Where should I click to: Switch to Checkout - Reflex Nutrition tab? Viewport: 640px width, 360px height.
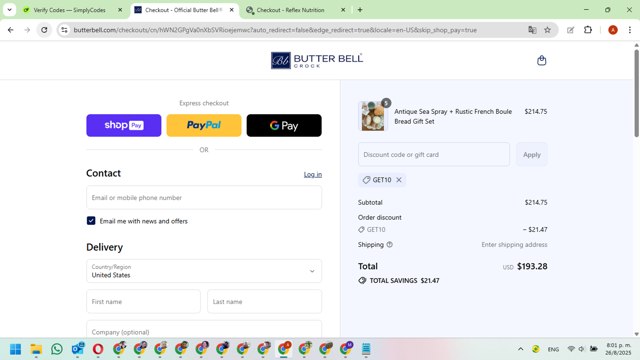click(296, 10)
